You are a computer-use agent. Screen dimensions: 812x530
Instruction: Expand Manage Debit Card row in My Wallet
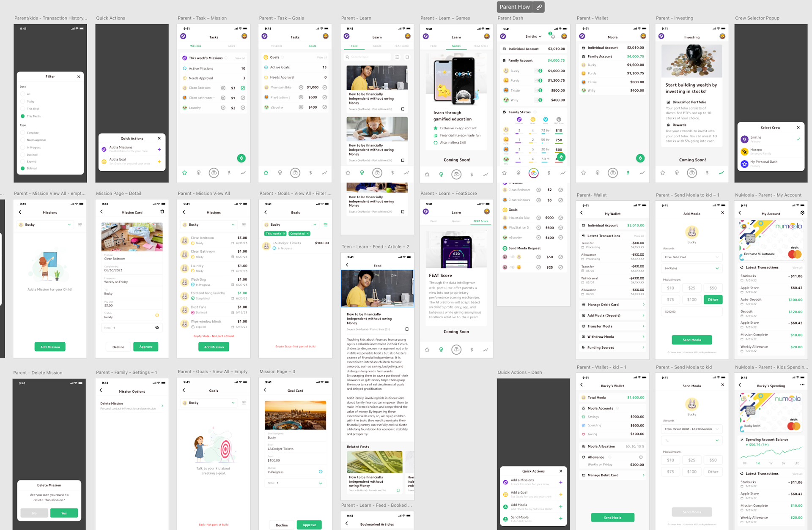(613, 304)
